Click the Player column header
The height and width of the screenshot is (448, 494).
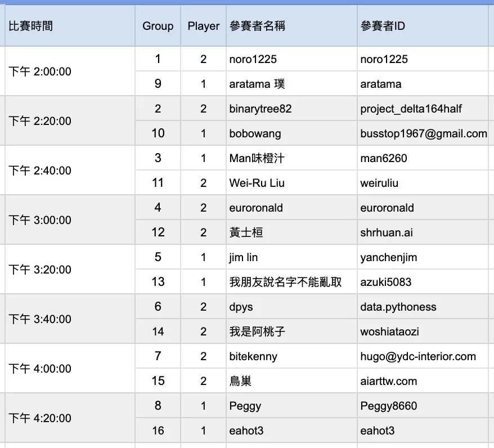click(x=203, y=26)
